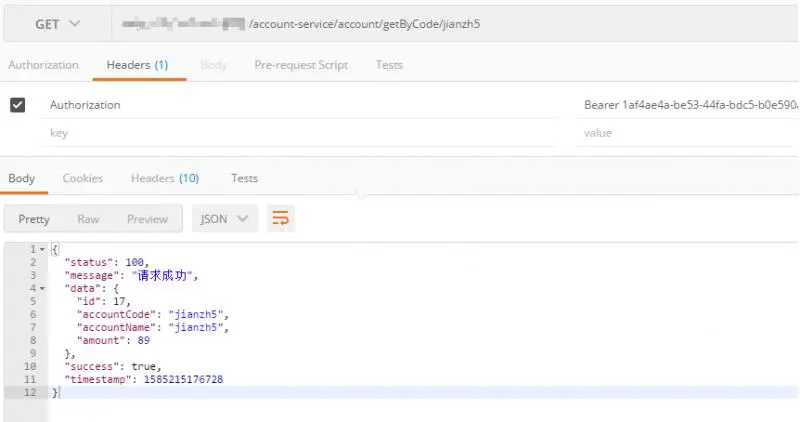Viewport: 800px width, 422px height.
Task: Click the disabled request Body tab
Action: 213,65
